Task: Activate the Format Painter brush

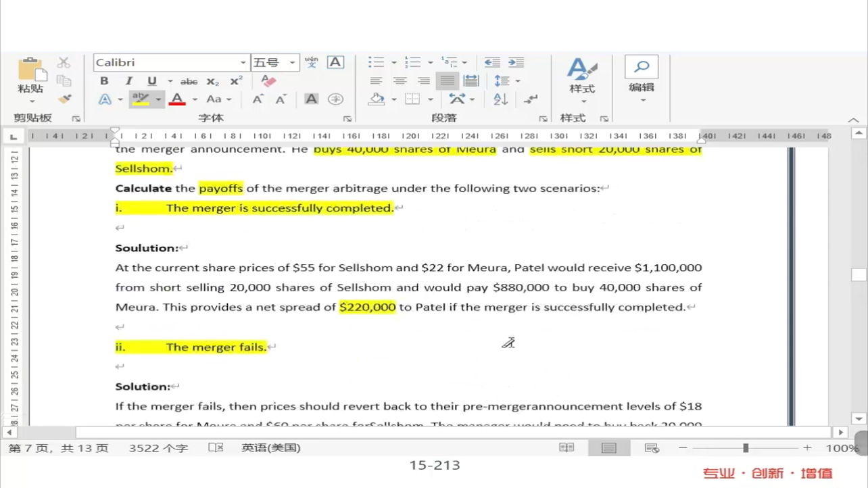Action: [64, 99]
